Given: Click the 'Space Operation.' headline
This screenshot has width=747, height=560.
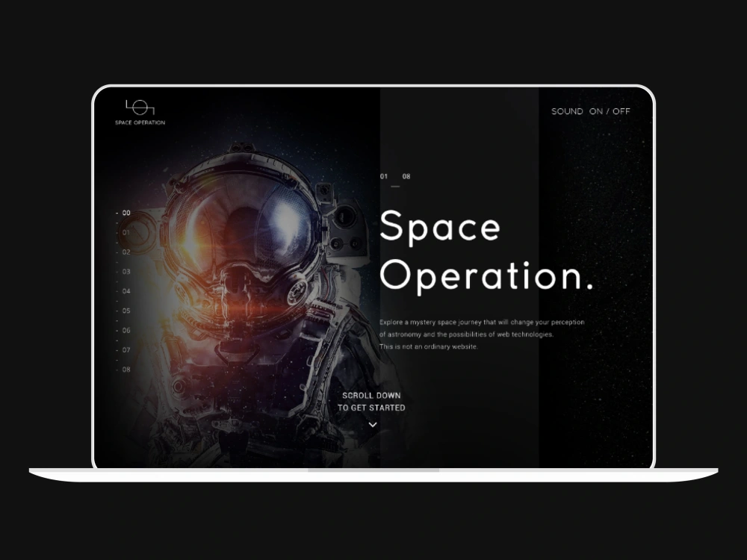Looking at the screenshot, I should tap(487, 252).
